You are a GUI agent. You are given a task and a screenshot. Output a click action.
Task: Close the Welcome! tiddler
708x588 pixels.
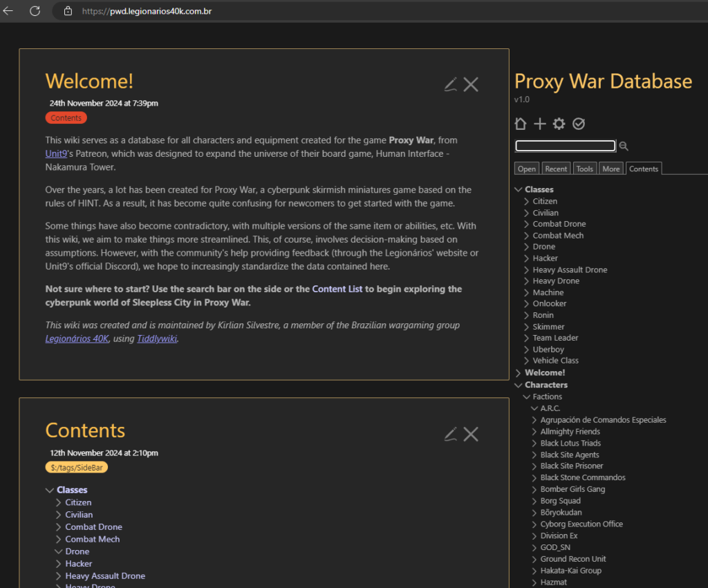click(x=471, y=84)
